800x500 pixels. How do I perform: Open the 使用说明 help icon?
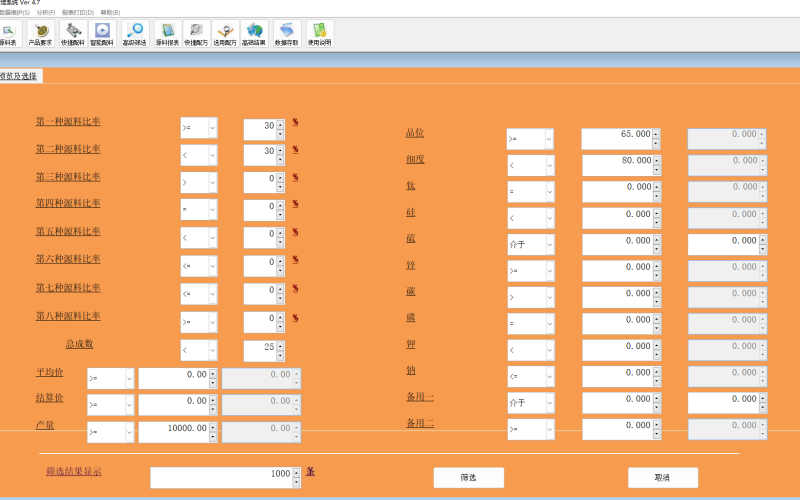[319, 35]
